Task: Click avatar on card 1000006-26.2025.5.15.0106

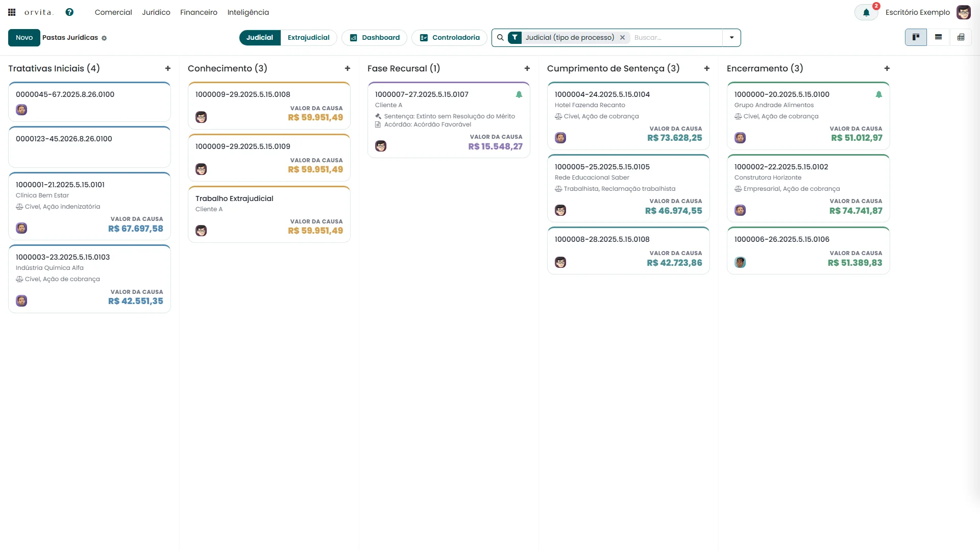Action: pyautogui.click(x=740, y=262)
